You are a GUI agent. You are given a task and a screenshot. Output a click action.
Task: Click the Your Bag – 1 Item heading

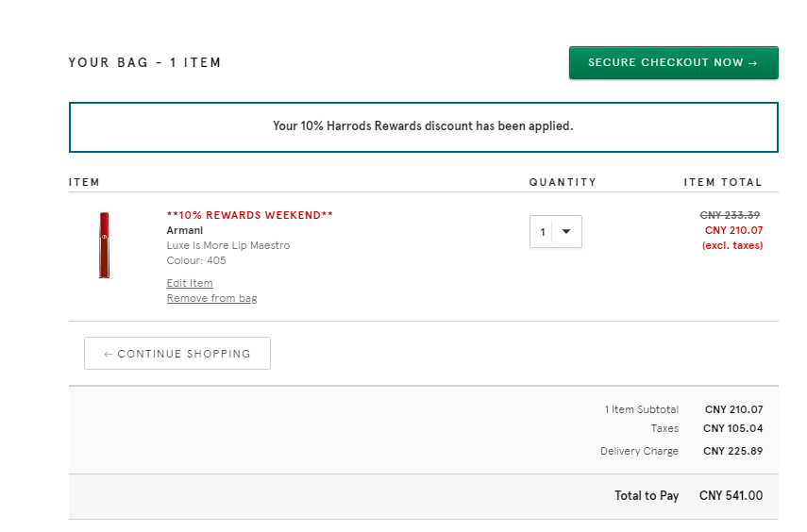[x=144, y=63]
